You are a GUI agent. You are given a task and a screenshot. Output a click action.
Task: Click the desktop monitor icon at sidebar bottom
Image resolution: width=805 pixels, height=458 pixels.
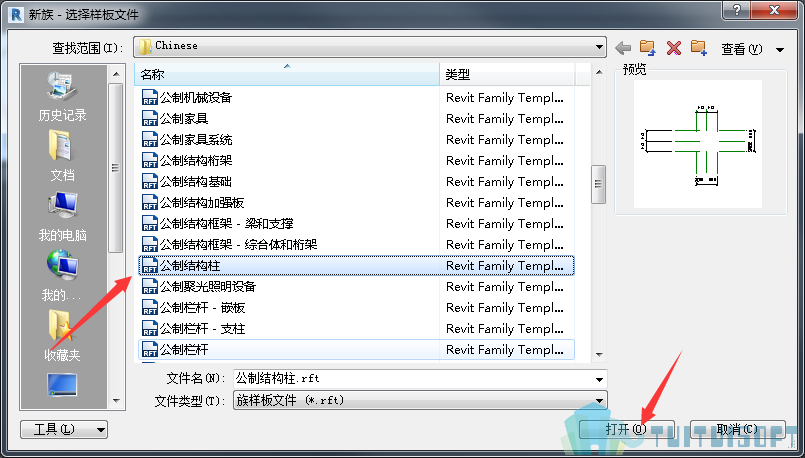pos(62,385)
